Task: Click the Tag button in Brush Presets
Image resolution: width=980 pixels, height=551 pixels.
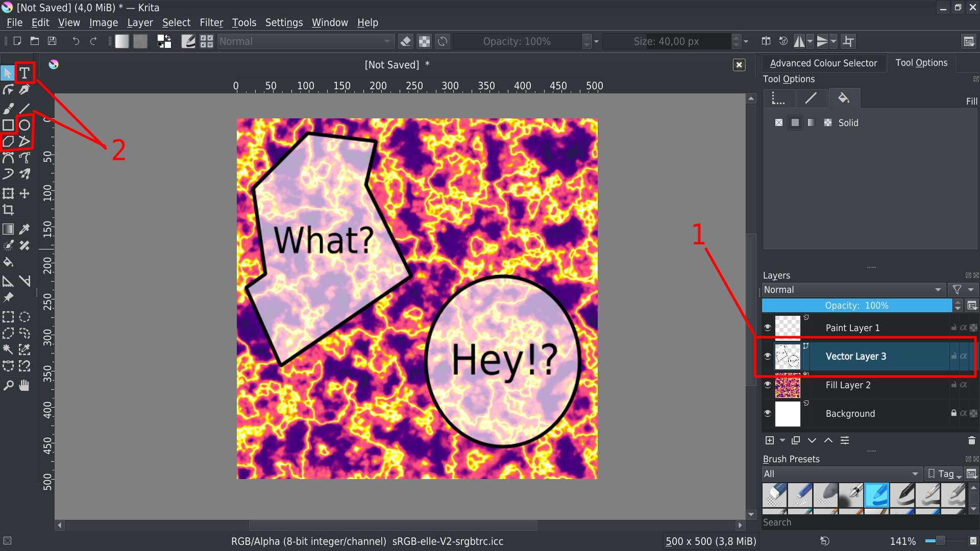Action: (x=943, y=474)
